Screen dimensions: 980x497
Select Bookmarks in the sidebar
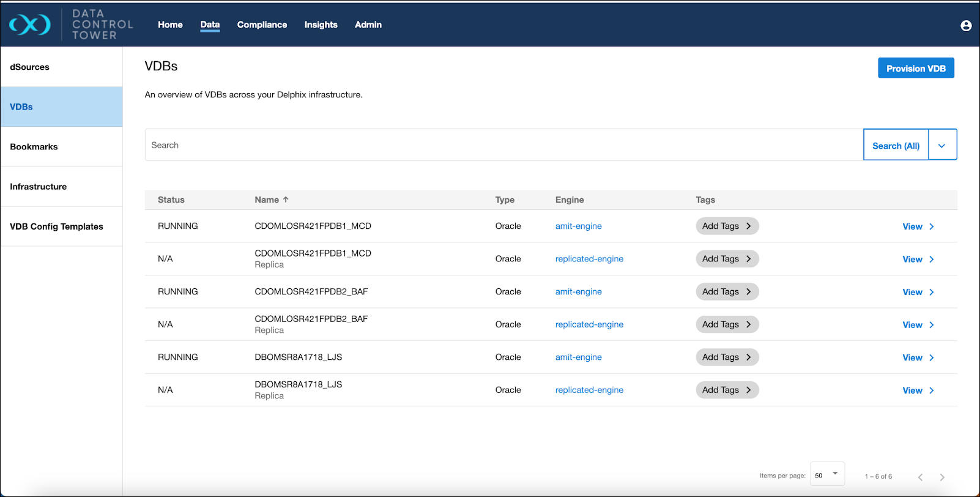pyautogui.click(x=34, y=147)
